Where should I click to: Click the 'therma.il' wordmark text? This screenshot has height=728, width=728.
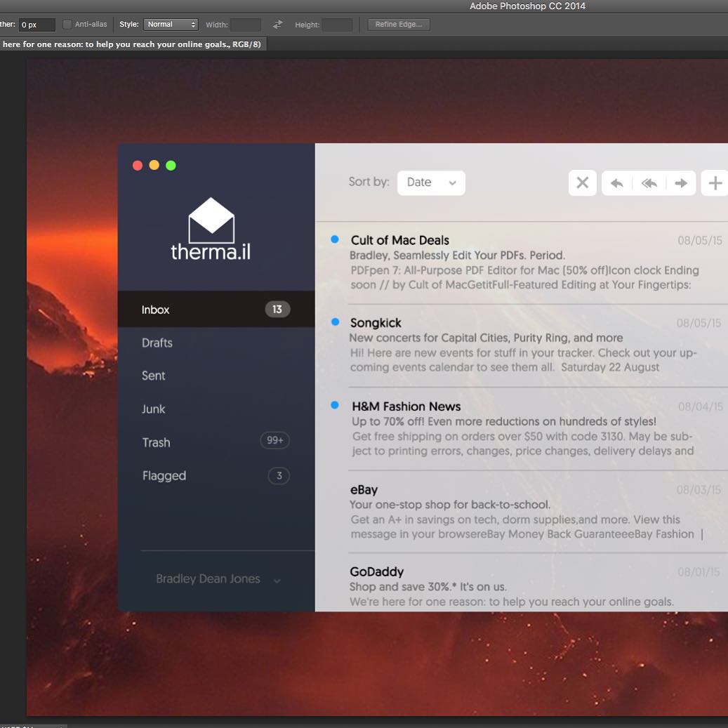point(211,252)
